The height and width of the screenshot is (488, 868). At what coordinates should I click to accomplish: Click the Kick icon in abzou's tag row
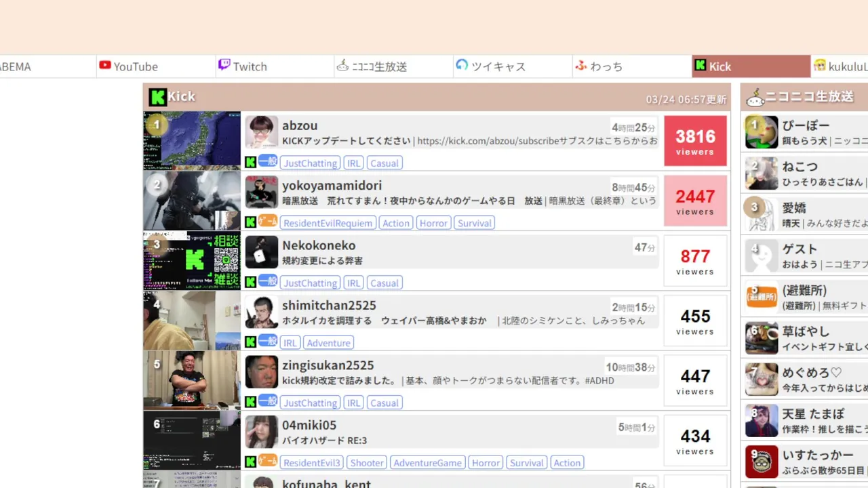(x=250, y=163)
